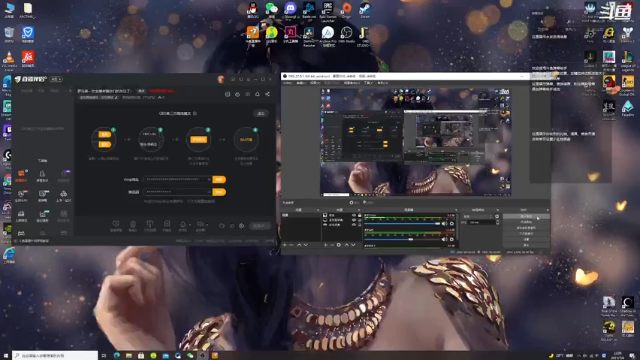Move scene down in OBS Scenes dock

(306, 245)
